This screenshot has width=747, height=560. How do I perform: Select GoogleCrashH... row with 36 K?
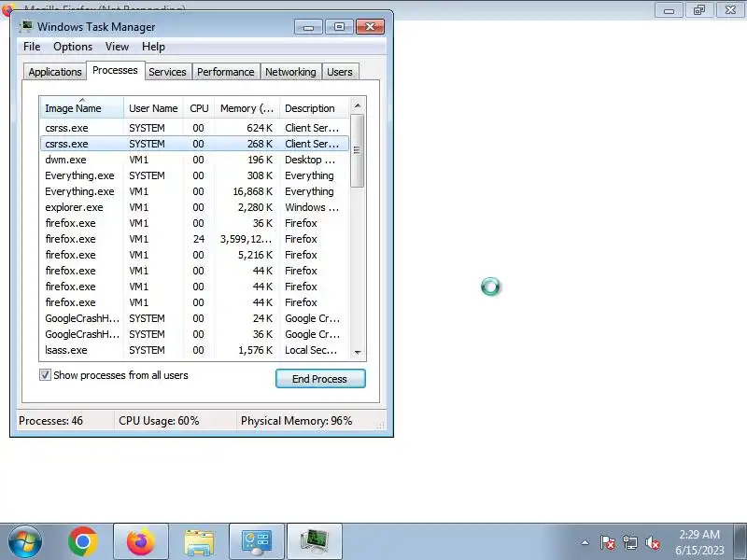[194, 334]
